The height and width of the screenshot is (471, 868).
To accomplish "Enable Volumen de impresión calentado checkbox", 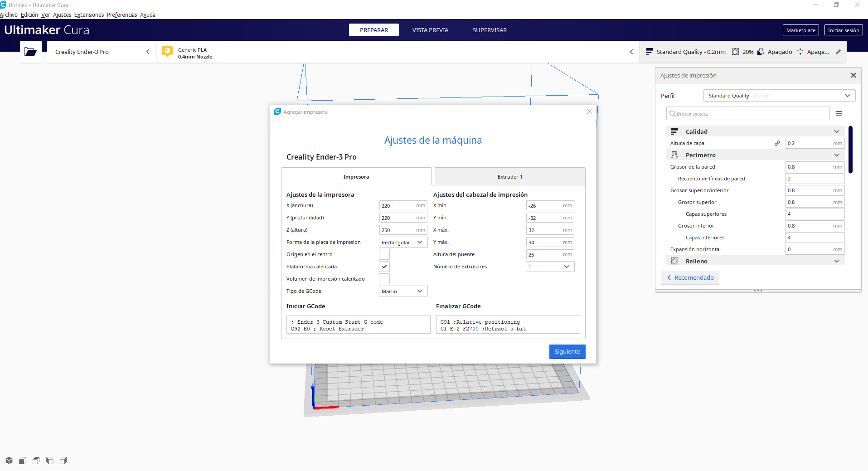I will (384, 279).
